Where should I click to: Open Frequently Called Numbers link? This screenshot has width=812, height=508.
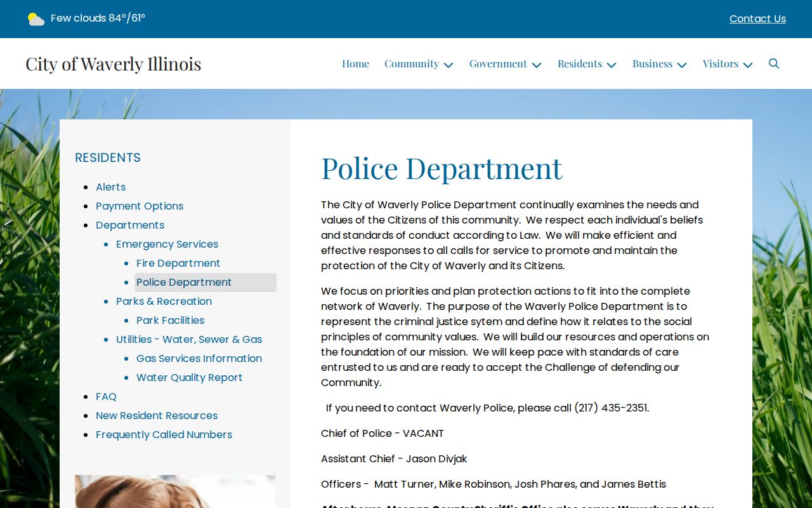pyautogui.click(x=164, y=434)
